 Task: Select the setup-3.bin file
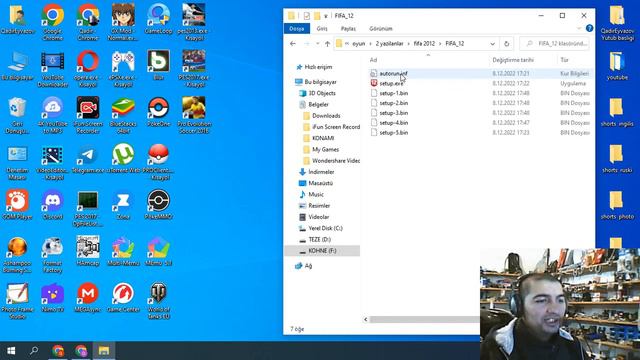[393, 113]
